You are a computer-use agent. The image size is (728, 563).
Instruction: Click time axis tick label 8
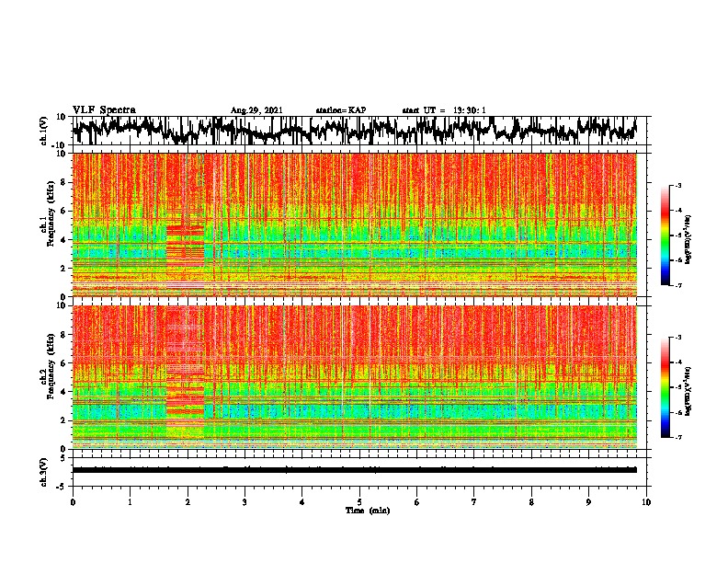[x=531, y=502]
